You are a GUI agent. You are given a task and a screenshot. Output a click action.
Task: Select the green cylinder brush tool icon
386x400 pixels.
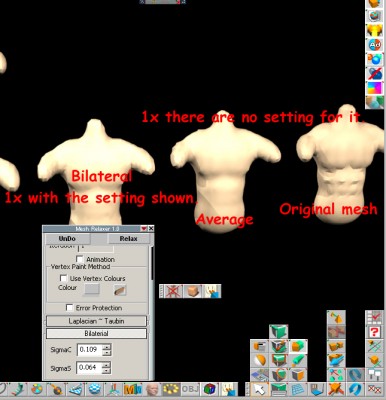(x=297, y=361)
